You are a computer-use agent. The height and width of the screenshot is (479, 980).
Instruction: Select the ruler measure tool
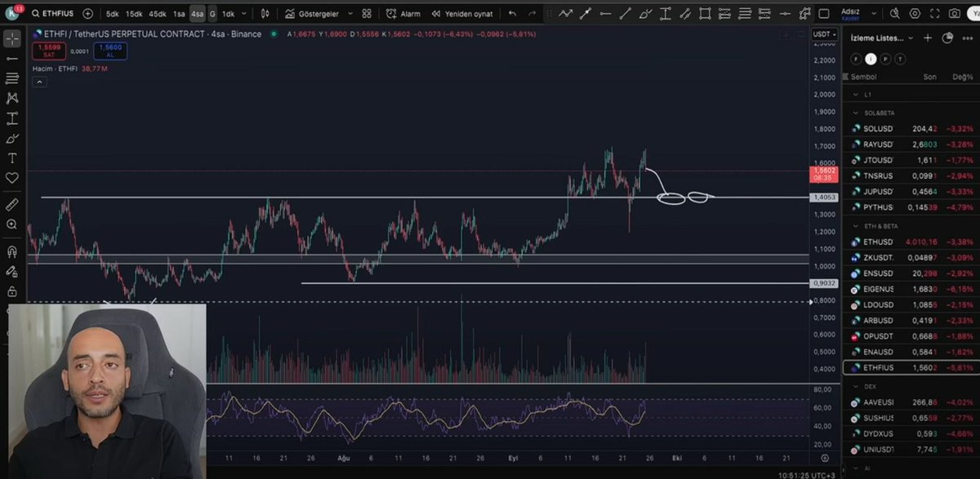[12, 204]
